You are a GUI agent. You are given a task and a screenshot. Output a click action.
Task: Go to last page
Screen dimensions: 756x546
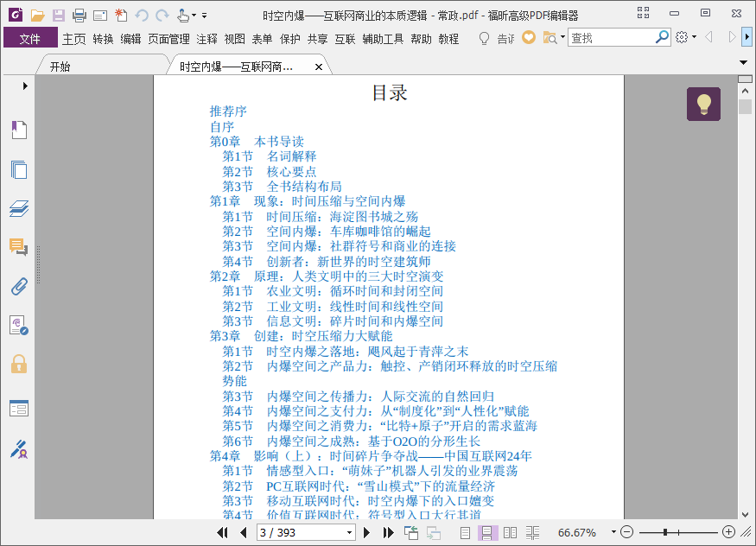tap(388, 532)
